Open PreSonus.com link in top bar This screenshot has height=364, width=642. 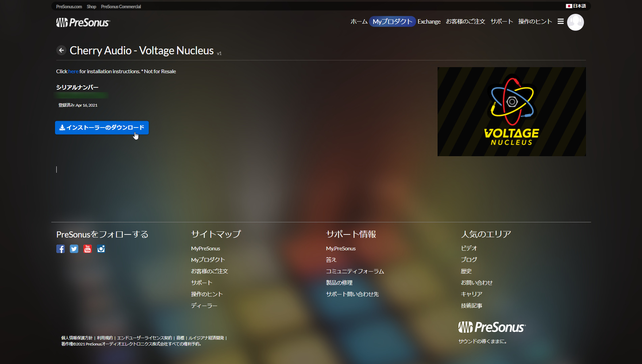coord(69,6)
